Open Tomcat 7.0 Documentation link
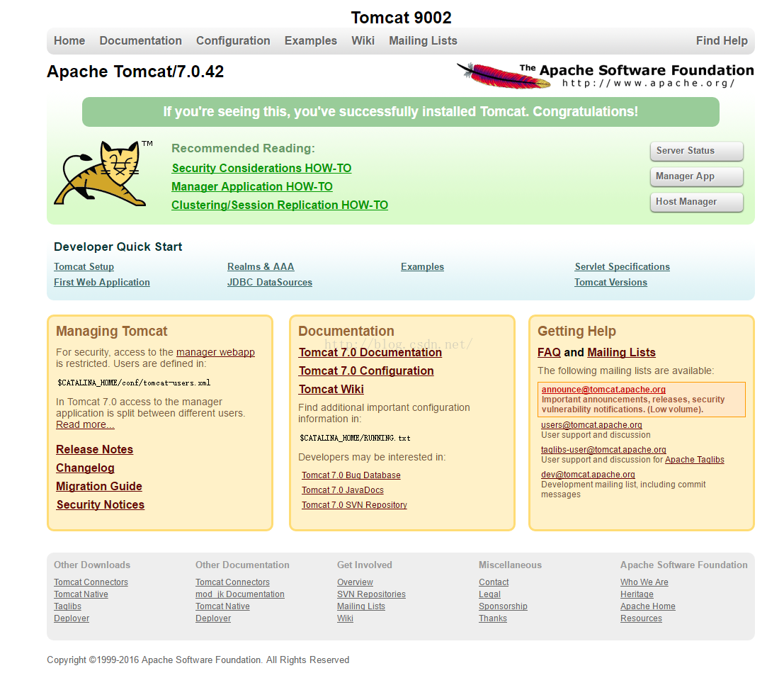The width and height of the screenshot is (784, 673). pyautogui.click(x=370, y=353)
